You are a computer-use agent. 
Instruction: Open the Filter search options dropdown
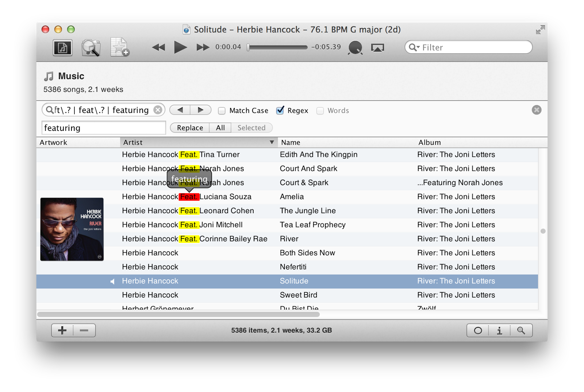coord(414,47)
